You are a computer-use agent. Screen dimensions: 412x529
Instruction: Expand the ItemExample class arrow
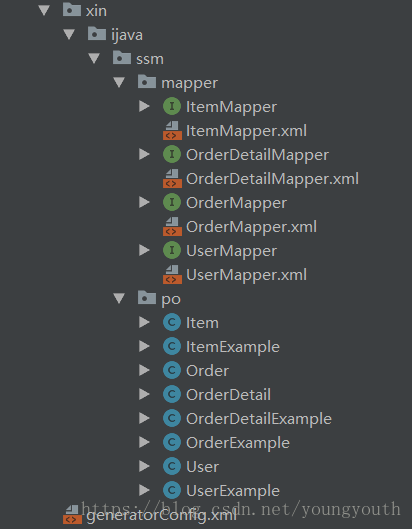pyautogui.click(x=144, y=346)
